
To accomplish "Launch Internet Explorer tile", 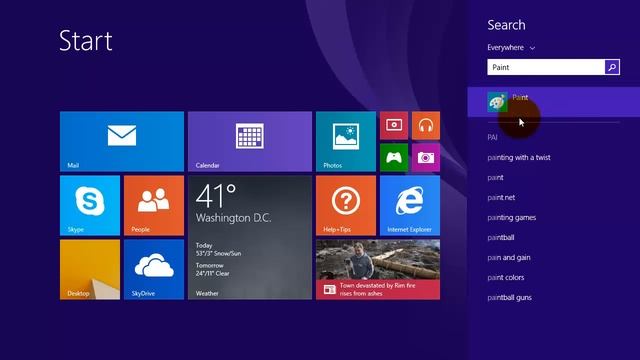I will [410, 205].
